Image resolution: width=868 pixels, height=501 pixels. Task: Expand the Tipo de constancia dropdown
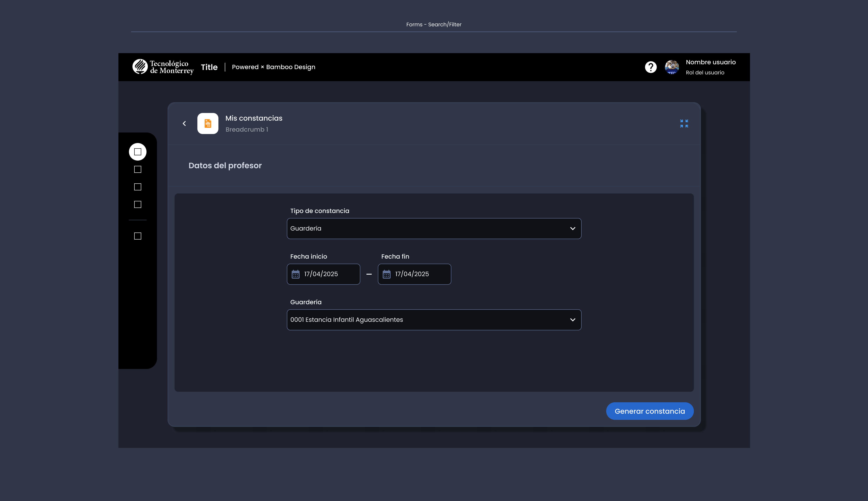pyautogui.click(x=434, y=229)
